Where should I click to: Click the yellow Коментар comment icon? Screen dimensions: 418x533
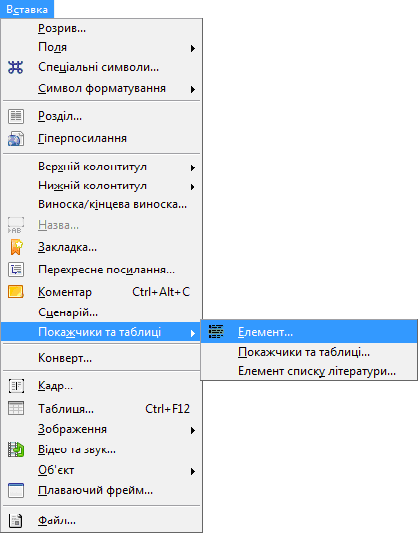pyautogui.click(x=16, y=292)
